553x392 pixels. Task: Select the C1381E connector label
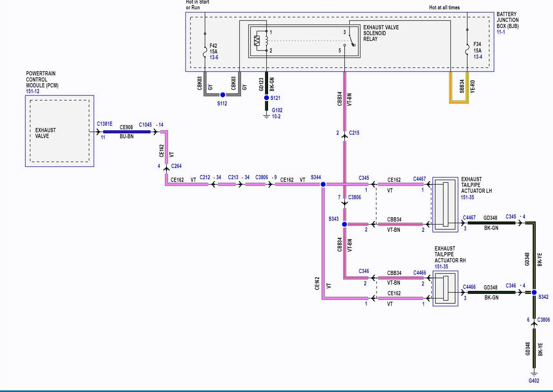(x=105, y=124)
